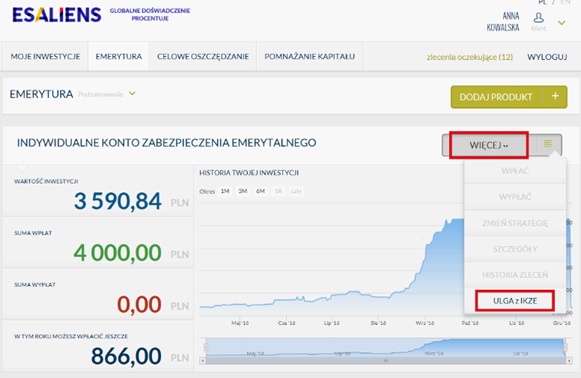
Task: Open the Pomnażanie Kapitału tab
Action: (x=309, y=56)
